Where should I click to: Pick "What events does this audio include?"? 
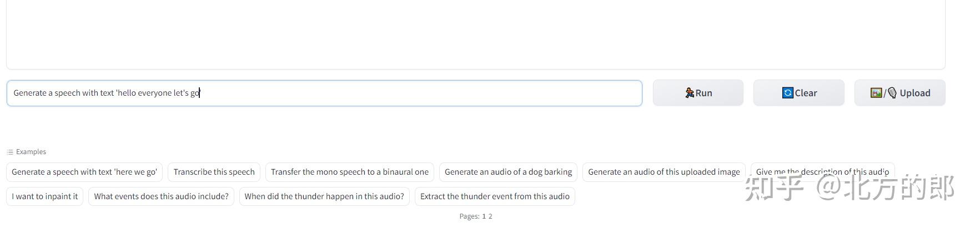pyautogui.click(x=161, y=196)
